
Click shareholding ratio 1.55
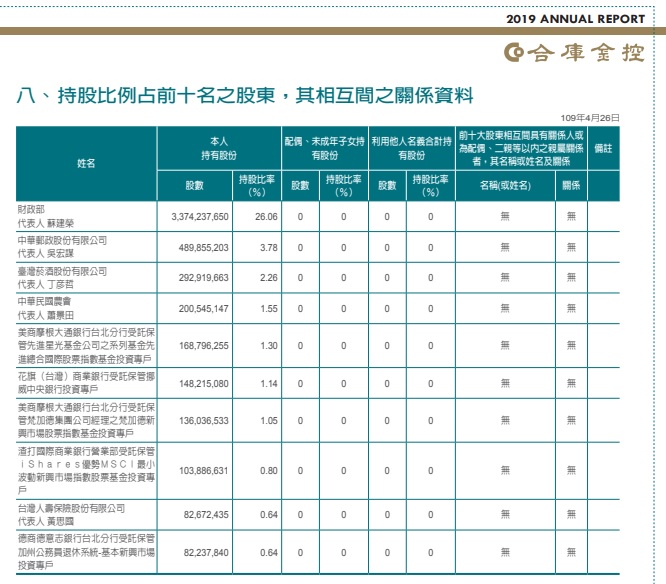click(269, 309)
